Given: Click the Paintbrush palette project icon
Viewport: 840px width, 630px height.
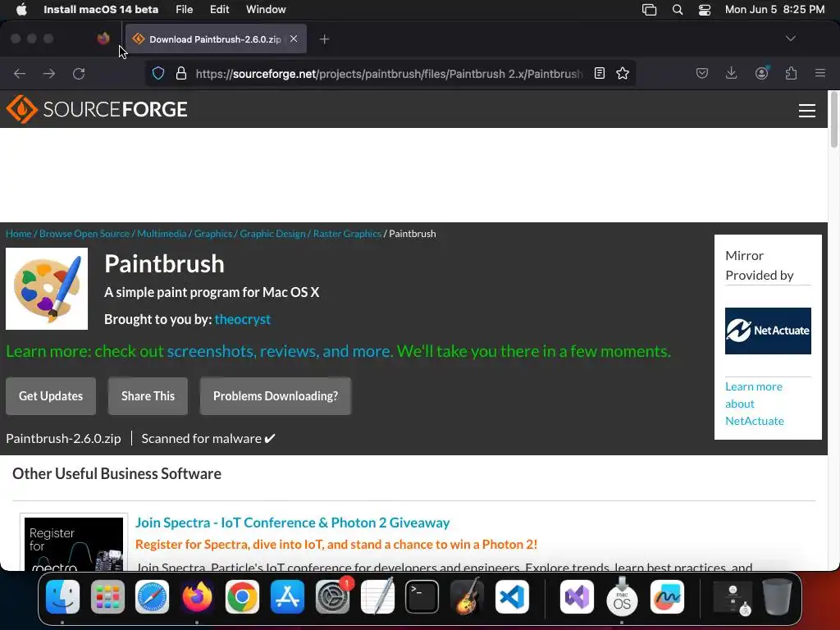Looking at the screenshot, I should point(47,289).
